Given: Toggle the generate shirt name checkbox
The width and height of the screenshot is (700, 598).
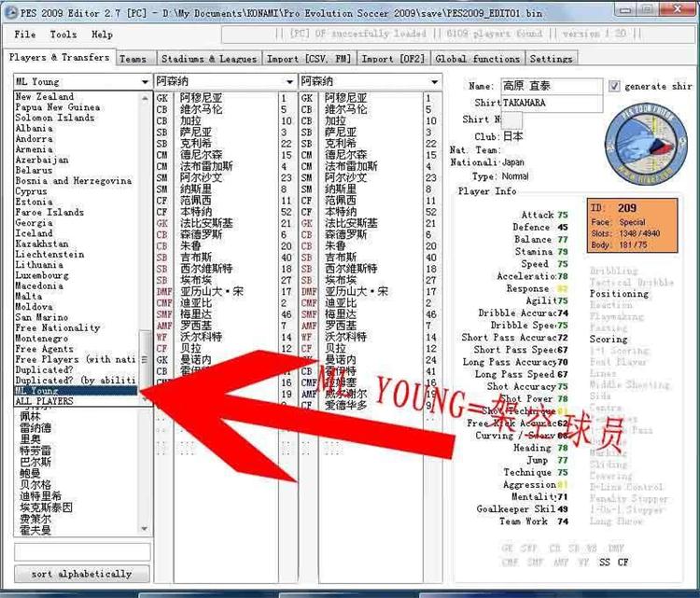Looking at the screenshot, I should tap(614, 86).
